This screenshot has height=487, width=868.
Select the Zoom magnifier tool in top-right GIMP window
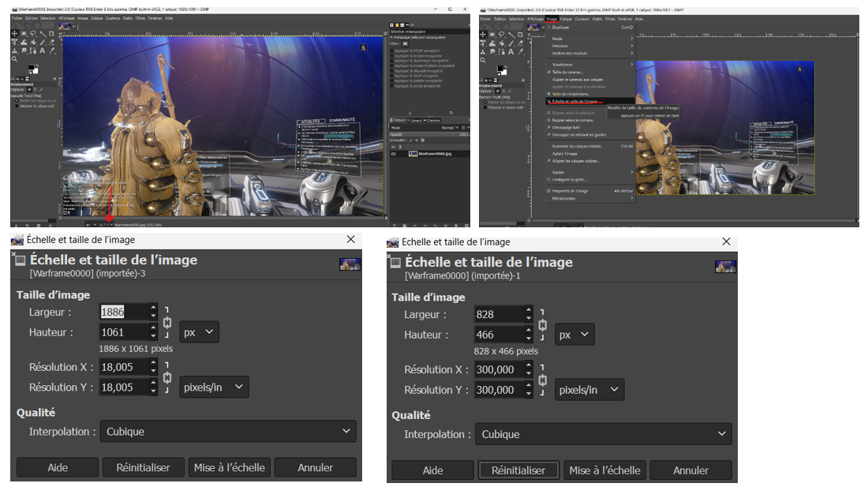[483, 60]
